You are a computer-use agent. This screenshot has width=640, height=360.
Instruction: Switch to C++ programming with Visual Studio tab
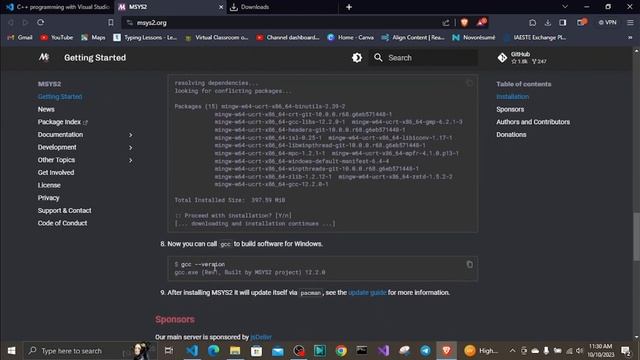pyautogui.click(x=57, y=7)
